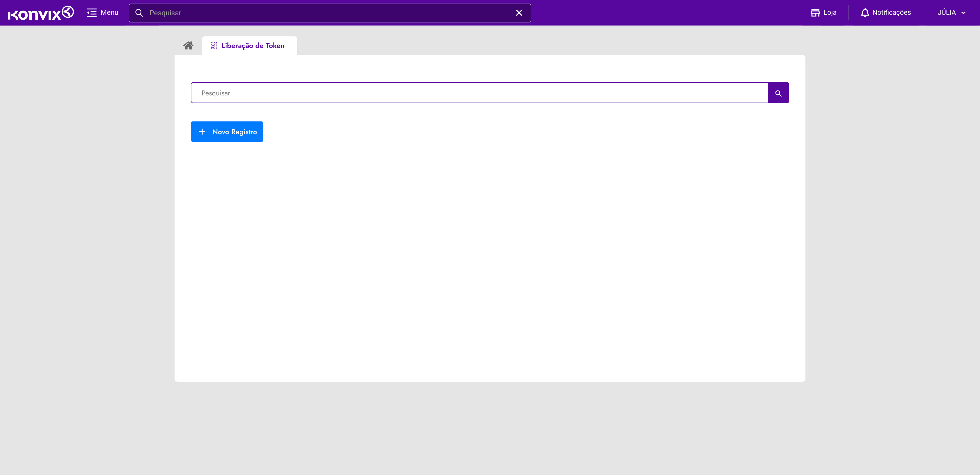
Task: Open the Notificações bell icon
Action: pyautogui.click(x=865, y=13)
